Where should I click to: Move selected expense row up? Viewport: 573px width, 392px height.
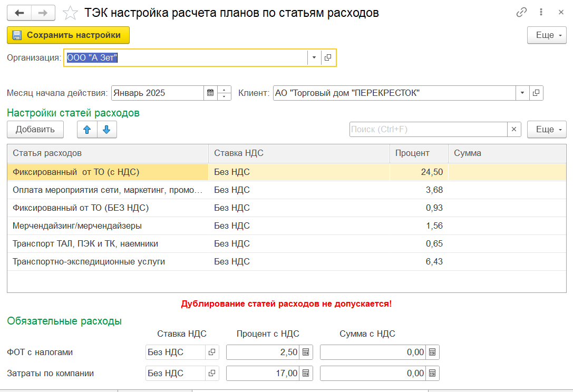(87, 130)
